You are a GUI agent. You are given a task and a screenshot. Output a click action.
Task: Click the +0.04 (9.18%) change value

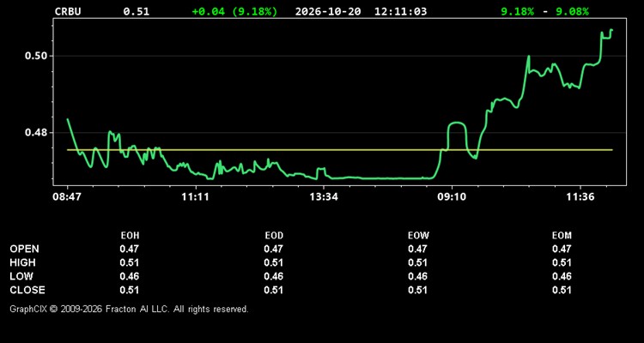[x=234, y=12]
